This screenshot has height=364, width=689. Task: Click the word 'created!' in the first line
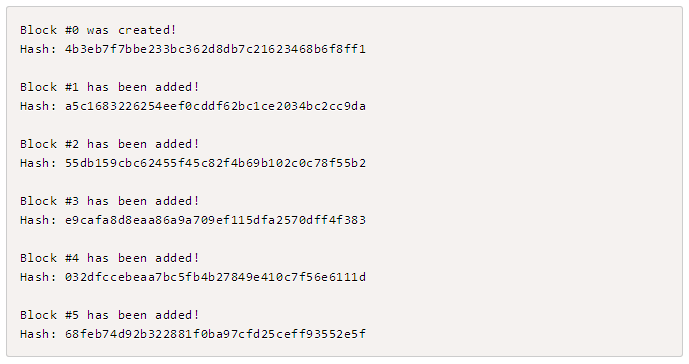[x=147, y=30]
